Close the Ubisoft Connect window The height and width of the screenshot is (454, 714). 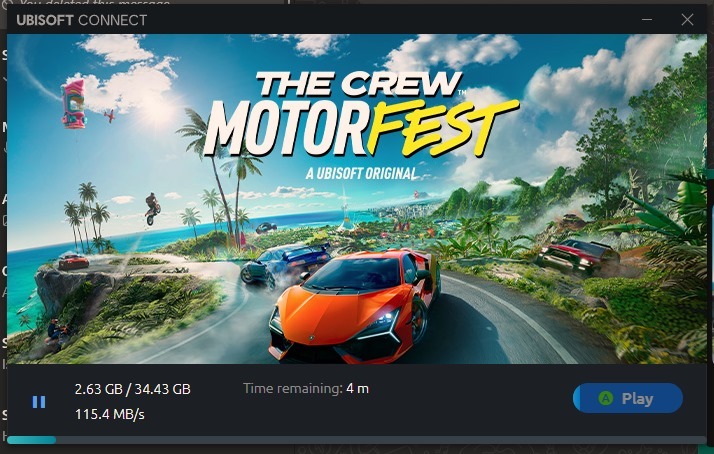point(687,20)
